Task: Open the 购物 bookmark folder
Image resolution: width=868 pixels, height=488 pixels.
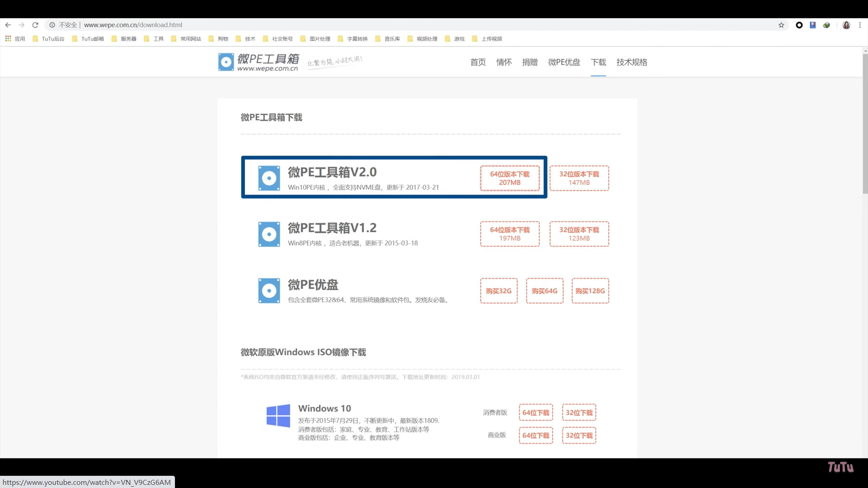Action: point(218,39)
